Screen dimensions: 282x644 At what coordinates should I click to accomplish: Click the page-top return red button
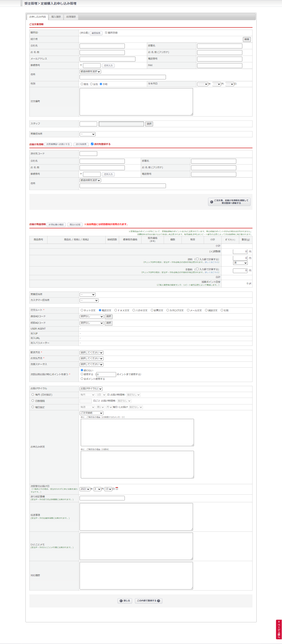click(x=279, y=629)
